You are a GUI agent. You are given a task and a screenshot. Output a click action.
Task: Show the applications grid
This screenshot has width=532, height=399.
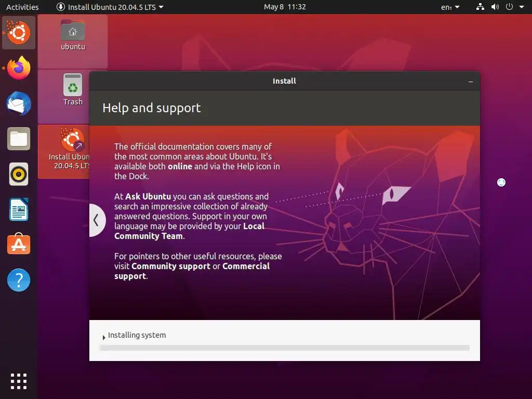coord(19,381)
